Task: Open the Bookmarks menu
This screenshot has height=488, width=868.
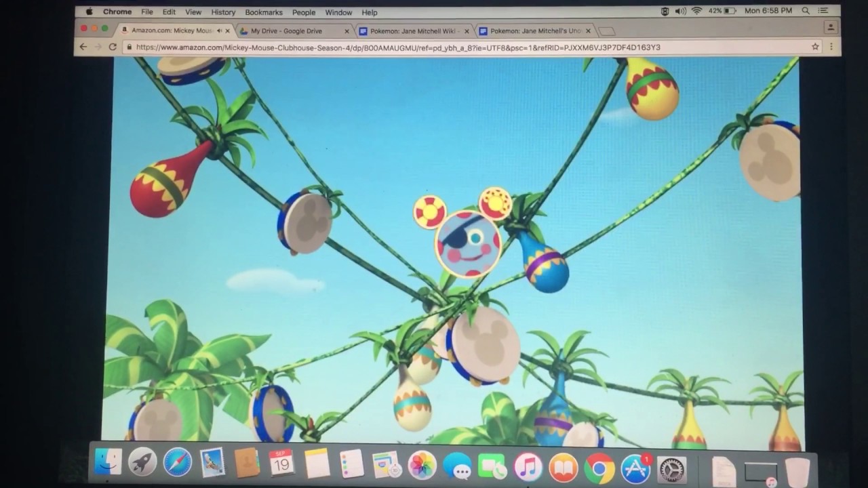Action: click(x=264, y=12)
